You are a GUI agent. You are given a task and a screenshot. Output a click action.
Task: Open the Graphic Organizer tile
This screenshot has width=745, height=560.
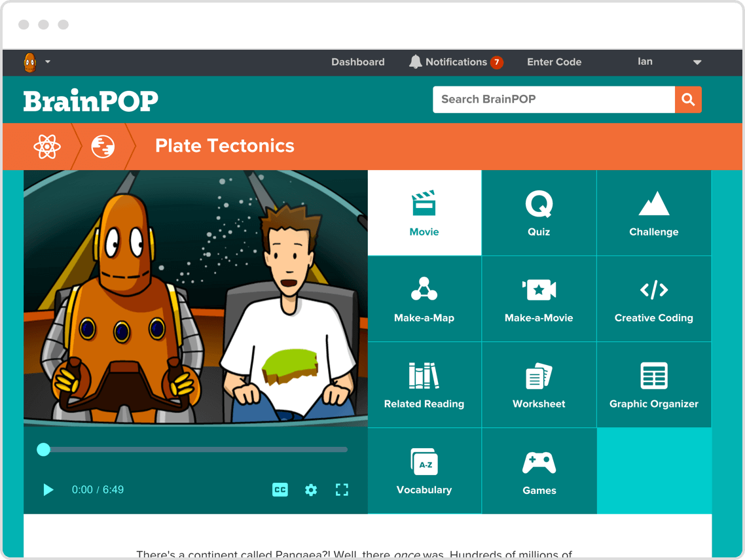(653, 385)
